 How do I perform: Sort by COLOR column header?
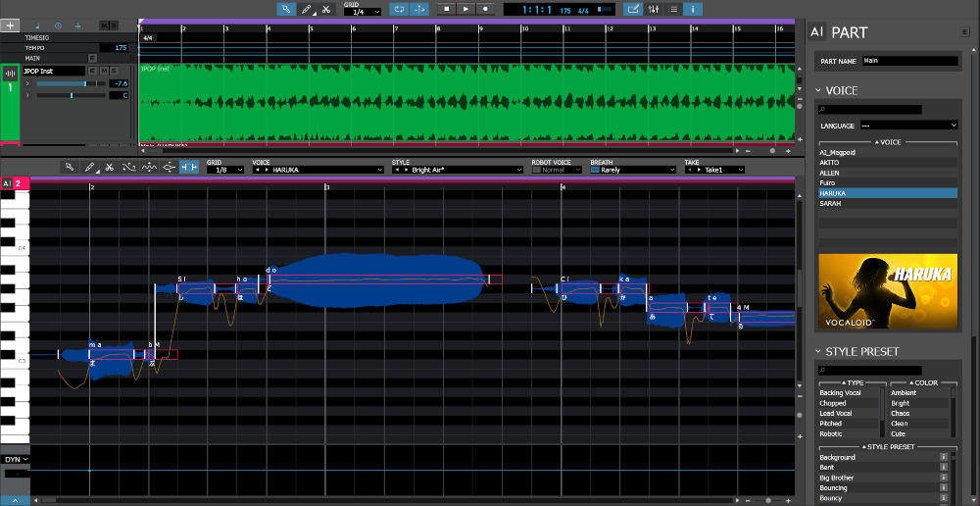tap(922, 382)
